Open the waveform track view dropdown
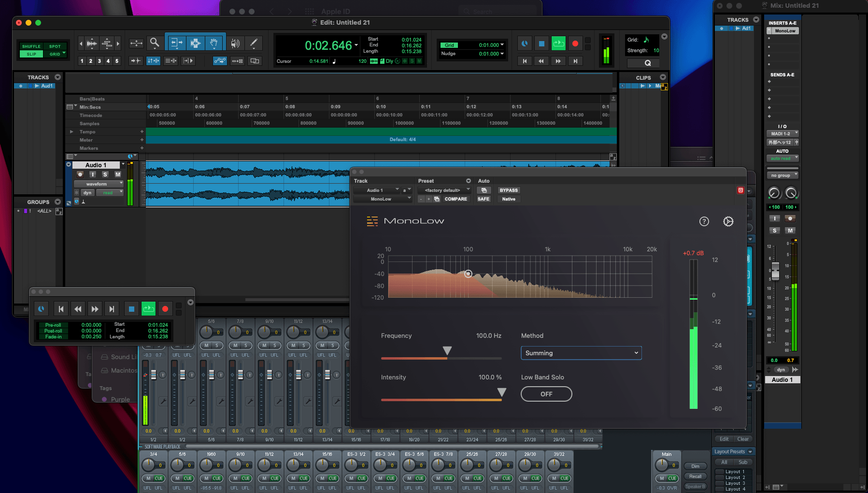Screen dimensions: 868x493 [99, 184]
